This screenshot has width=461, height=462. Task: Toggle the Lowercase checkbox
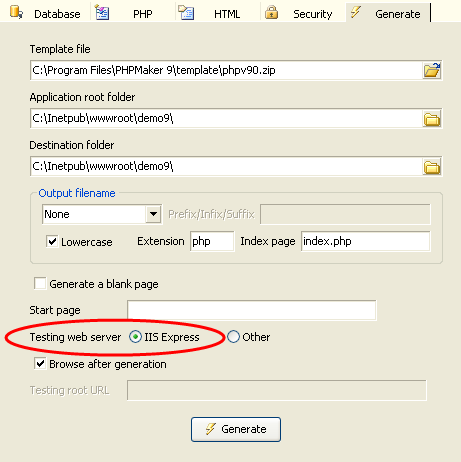52,241
